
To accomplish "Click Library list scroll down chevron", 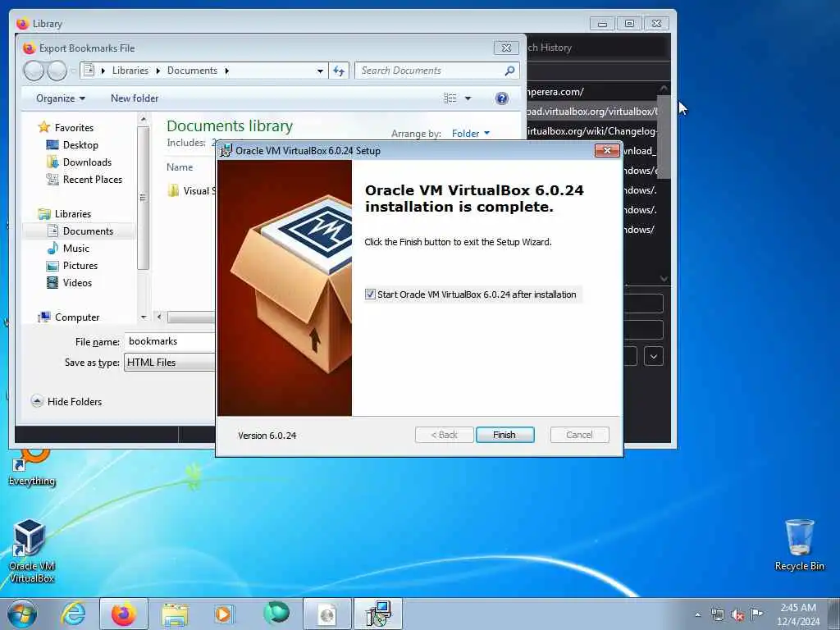I will [x=664, y=279].
